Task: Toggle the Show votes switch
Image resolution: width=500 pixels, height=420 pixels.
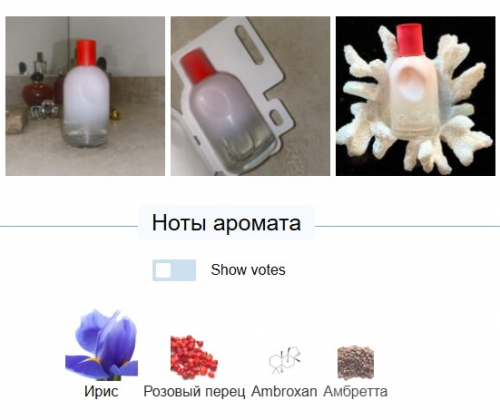Action: click(174, 270)
